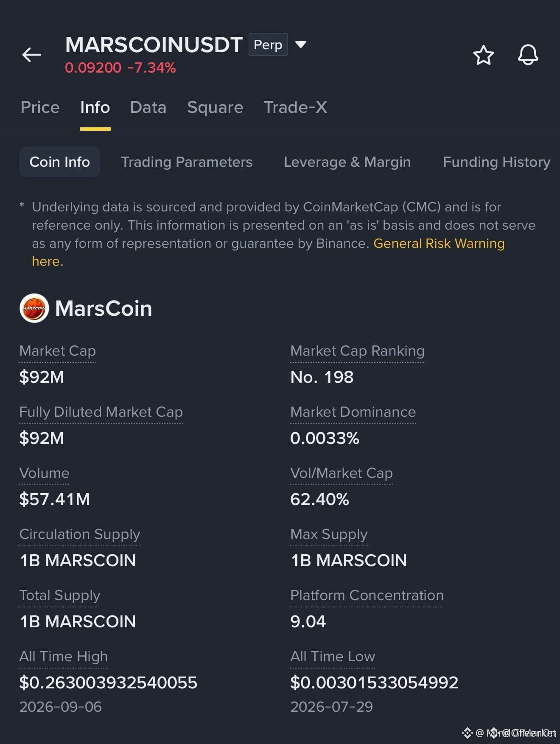Tap the Market Cap label for explanation

click(x=58, y=351)
